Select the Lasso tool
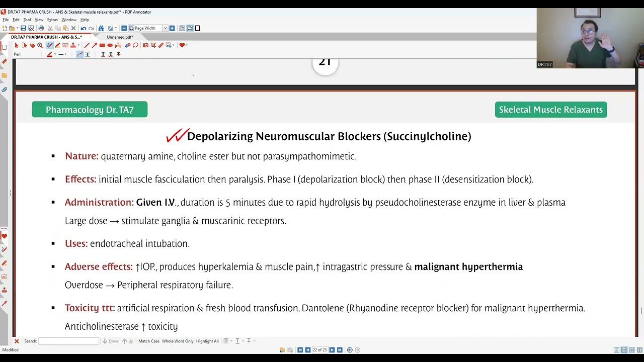 click(135, 45)
